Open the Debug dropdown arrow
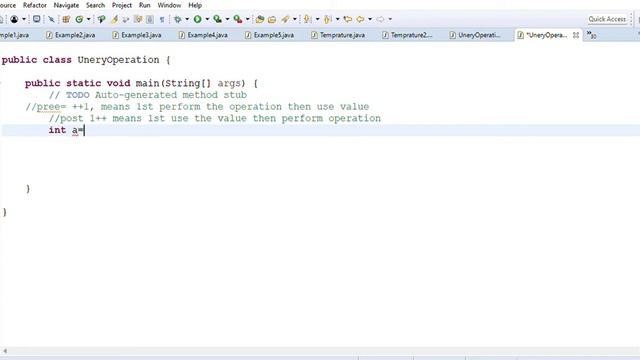Viewport: 640px width, 360px height. (x=187, y=19)
